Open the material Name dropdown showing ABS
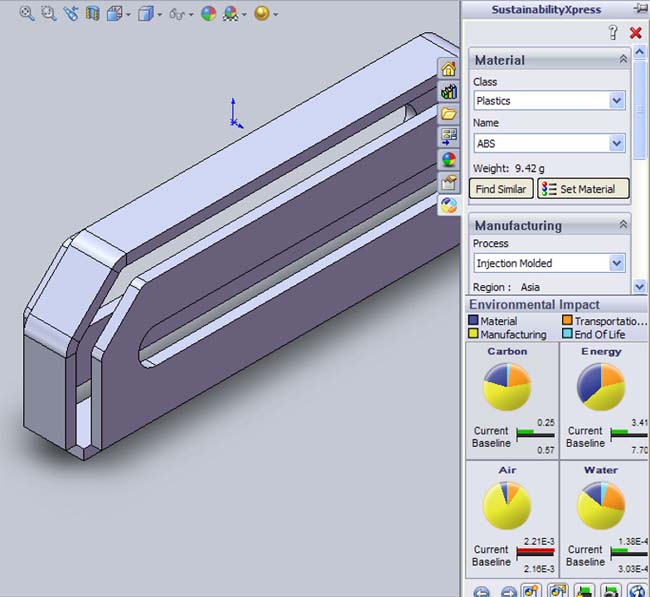650x597 pixels. [617, 143]
